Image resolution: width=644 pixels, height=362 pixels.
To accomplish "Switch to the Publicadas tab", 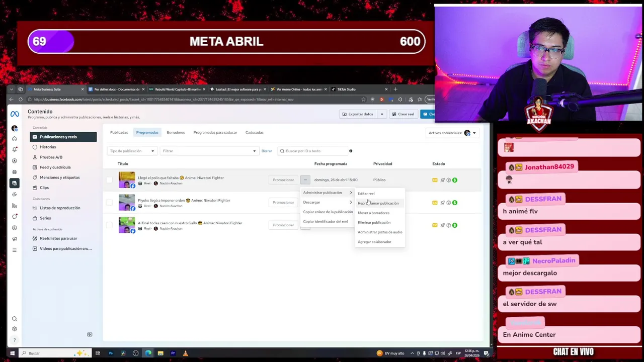I will pyautogui.click(x=119, y=132).
